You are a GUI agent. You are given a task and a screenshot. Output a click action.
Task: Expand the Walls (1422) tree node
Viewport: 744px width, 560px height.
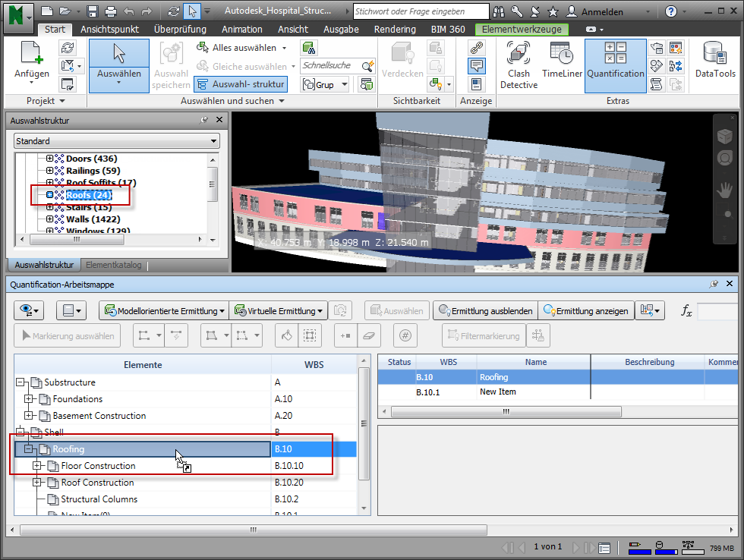click(x=49, y=219)
